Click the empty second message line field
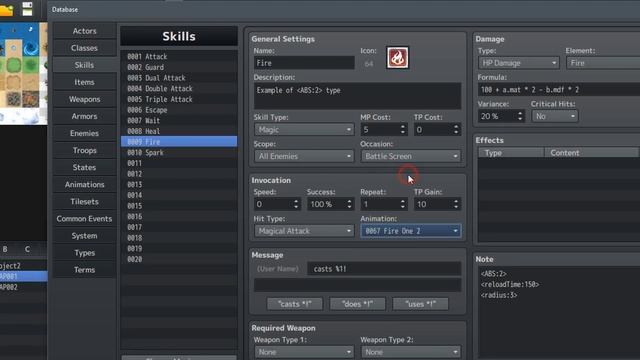The height and width of the screenshot is (360, 640). coord(357,285)
